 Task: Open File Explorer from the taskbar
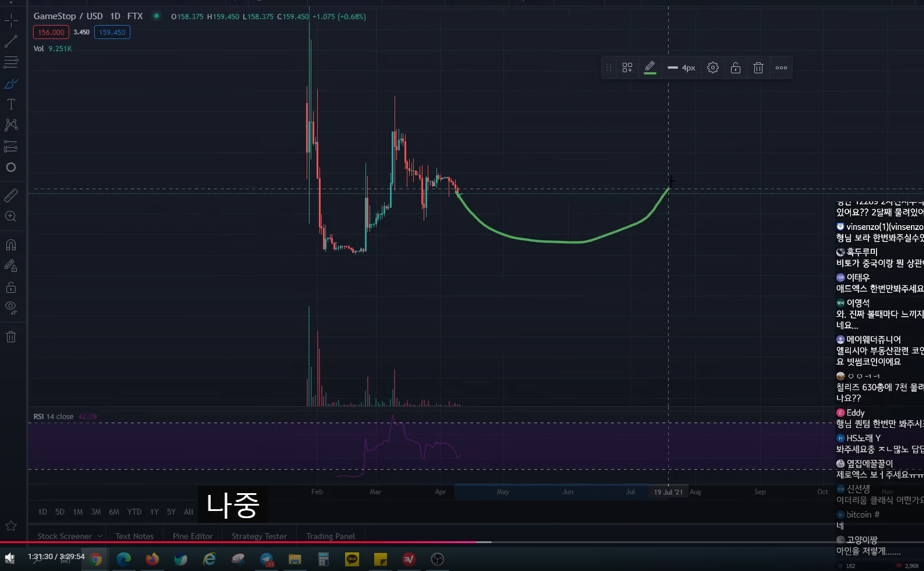pyautogui.click(x=295, y=559)
